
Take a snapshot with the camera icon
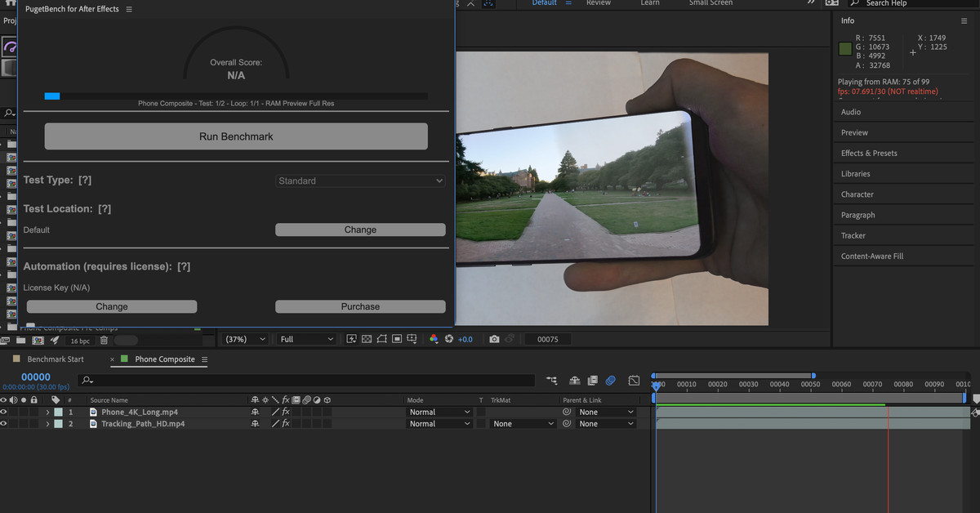[x=494, y=339]
